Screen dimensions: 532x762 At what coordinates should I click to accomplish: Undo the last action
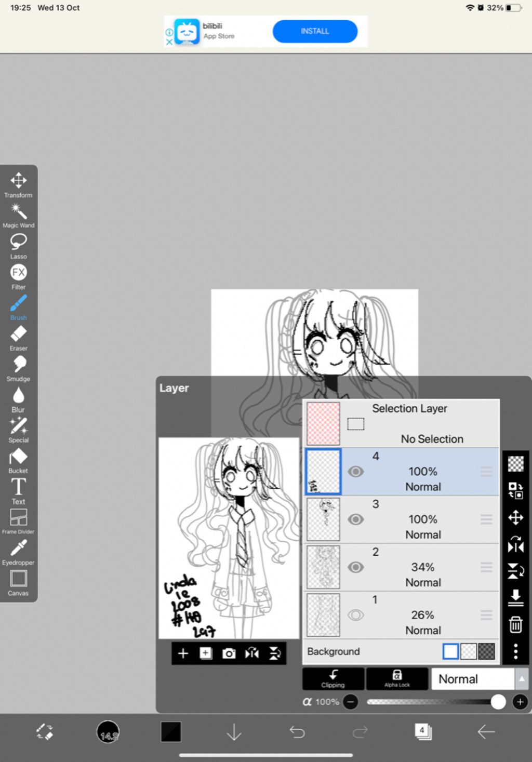point(297,732)
